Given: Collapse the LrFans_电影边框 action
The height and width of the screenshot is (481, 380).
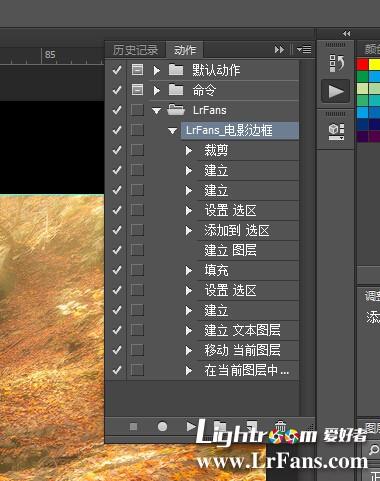Looking at the screenshot, I should 172,130.
